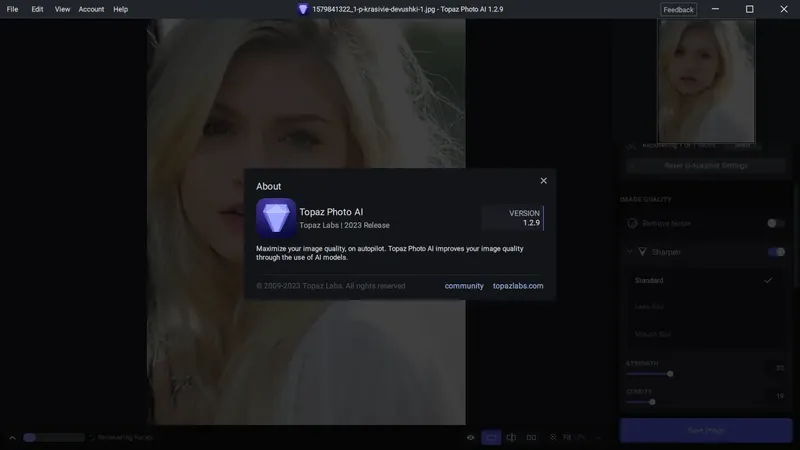Open the View menu
This screenshot has height=450, width=800.
[x=62, y=9]
